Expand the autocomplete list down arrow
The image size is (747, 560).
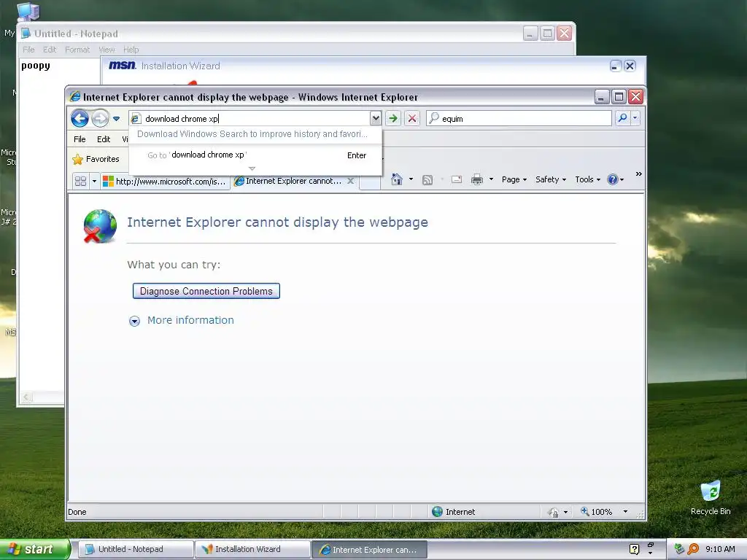(252, 168)
